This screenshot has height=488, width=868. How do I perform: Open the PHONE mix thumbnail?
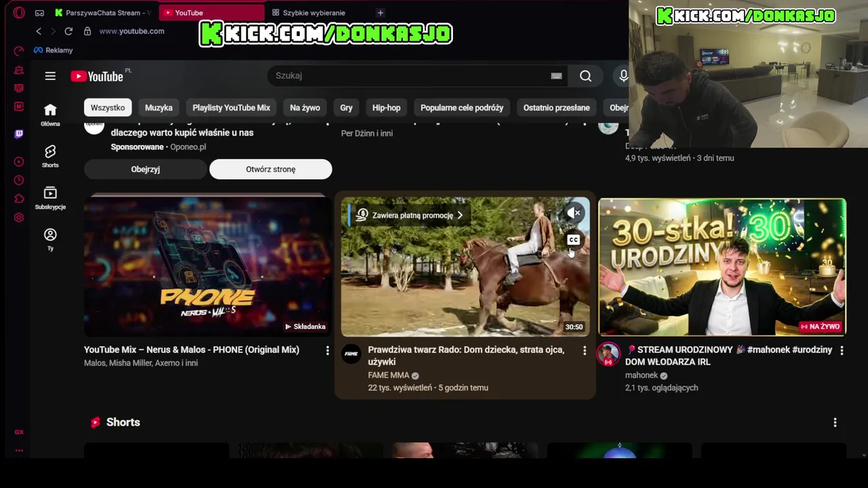208,266
